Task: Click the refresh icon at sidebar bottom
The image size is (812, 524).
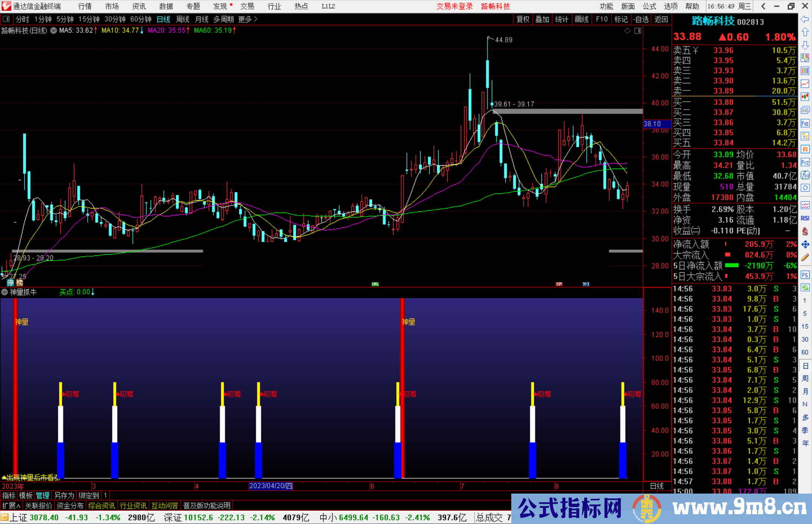Action: (x=805, y=287)
